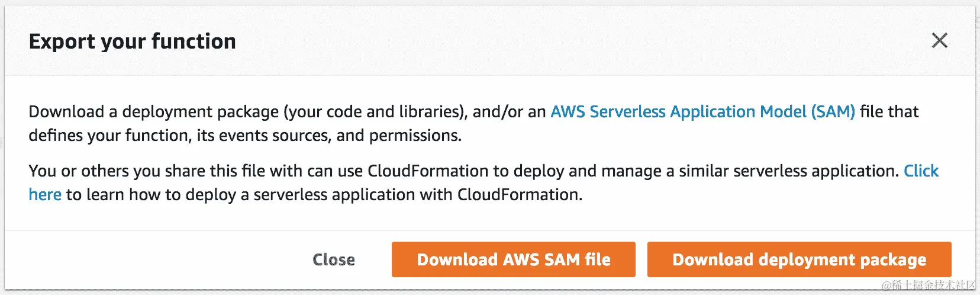Viewport: 980px width, 295px height.
Task: Click the 'Export your function' title
Action: [133, 41]
